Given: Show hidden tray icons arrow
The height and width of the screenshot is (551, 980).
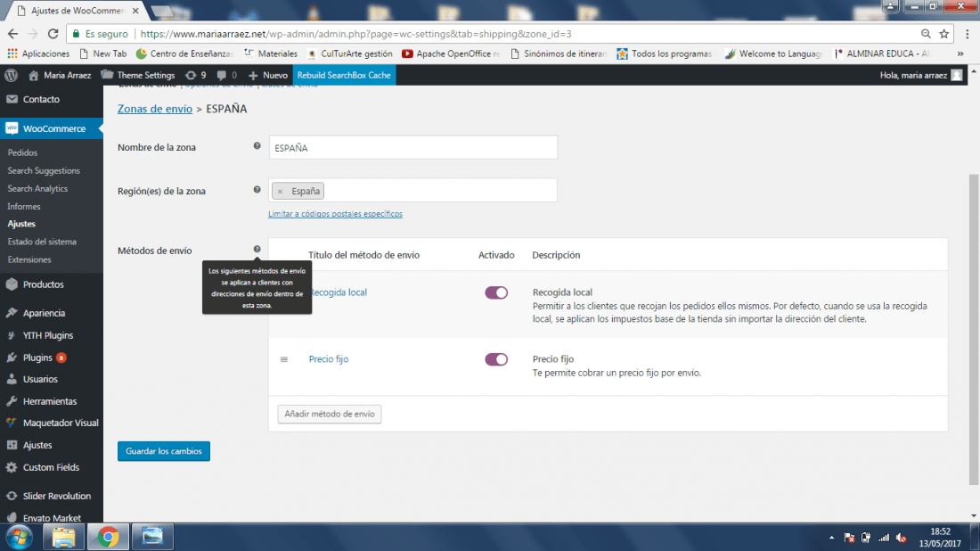Looking at the screenshot, I should click(831, 538).
